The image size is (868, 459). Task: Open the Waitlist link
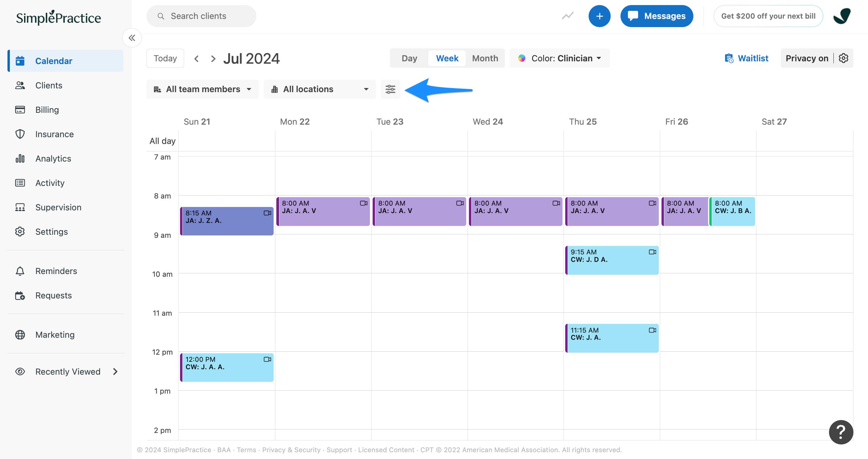747,58
